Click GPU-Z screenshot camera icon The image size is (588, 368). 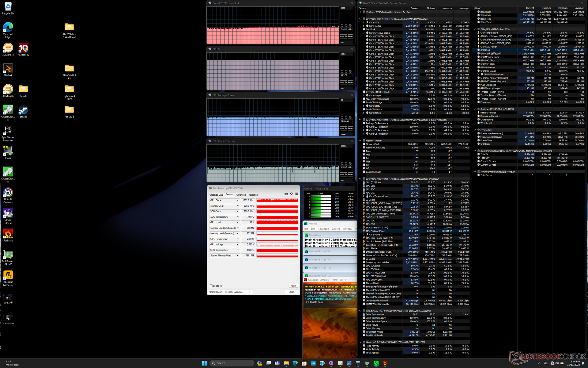coord(286,194)
